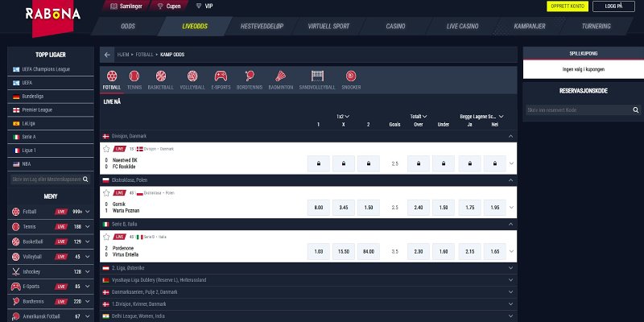644x322 pixels.
Task: Collapse the Serie B, Italia league section
Action: (x=510, y=225)
